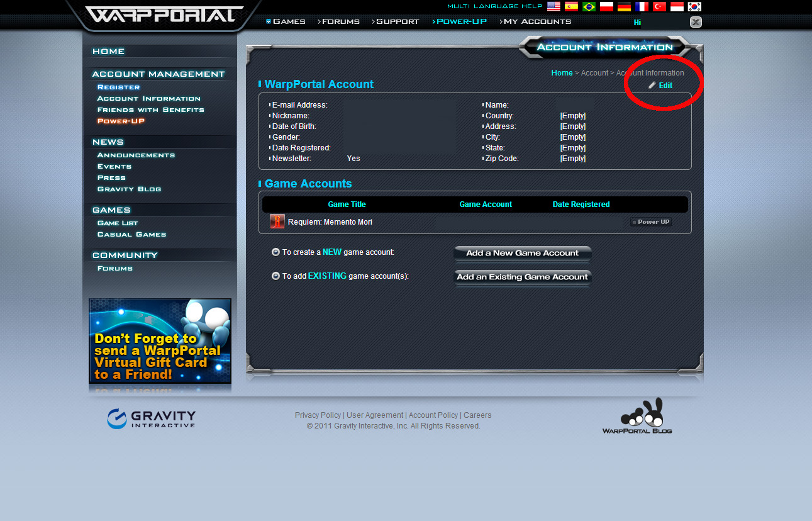Open the Careers footer link

pyautogui.click(x=477, y=415)
